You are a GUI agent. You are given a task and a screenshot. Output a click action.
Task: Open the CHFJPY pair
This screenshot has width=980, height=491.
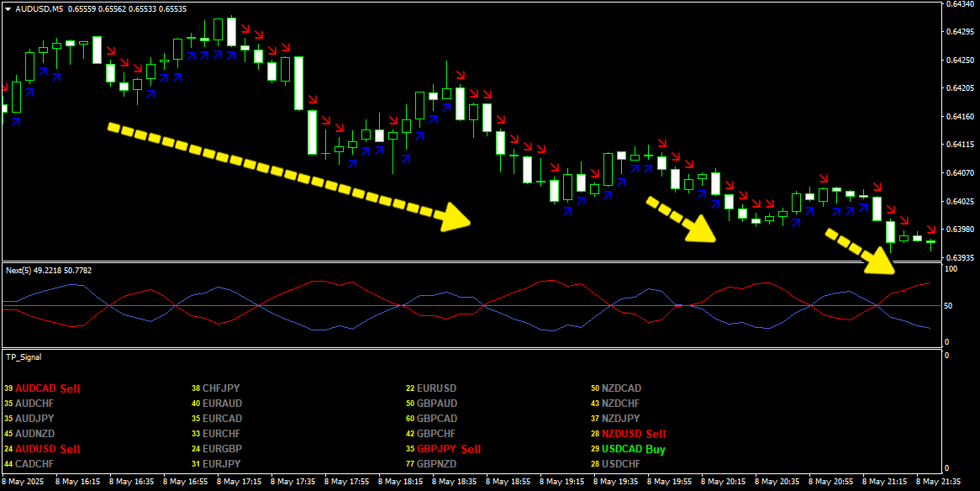pos(221,388)
